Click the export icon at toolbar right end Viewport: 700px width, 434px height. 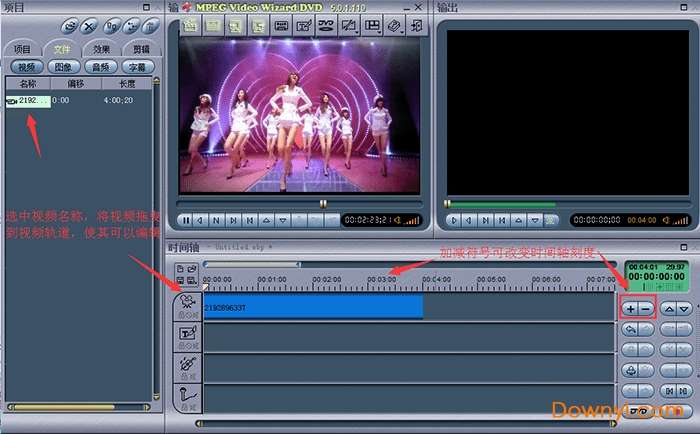417,25
